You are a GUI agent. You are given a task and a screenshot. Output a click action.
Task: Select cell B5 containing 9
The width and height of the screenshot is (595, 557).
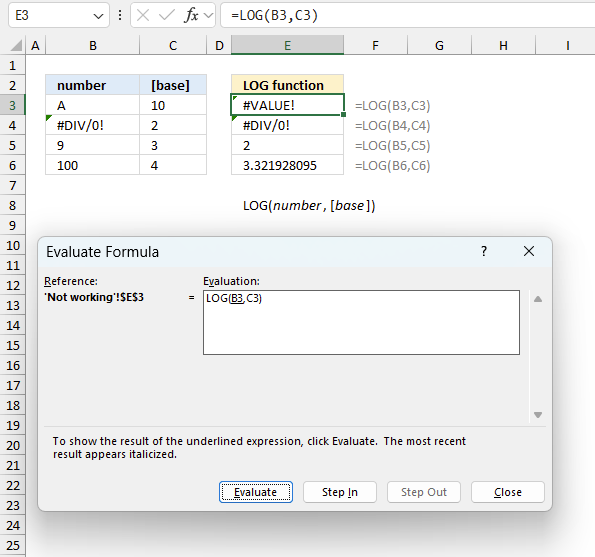click(x=93, y=145)
